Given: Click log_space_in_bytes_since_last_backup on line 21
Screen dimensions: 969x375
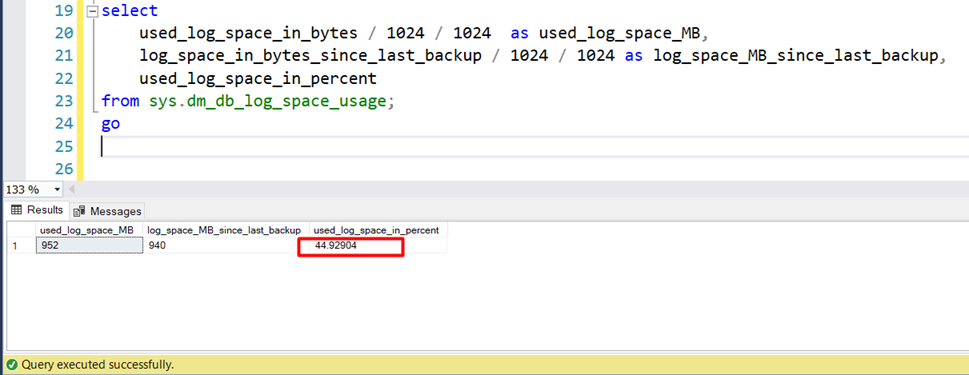Looking at the screenshot, I should click(310, 56).
